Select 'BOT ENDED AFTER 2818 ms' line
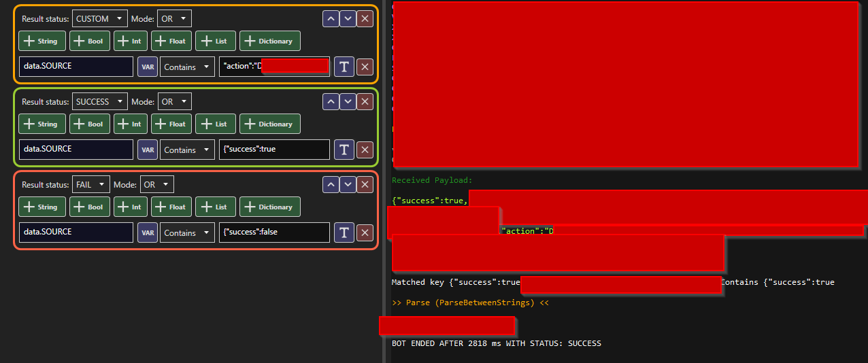868x363 pixels. [497, 343]
